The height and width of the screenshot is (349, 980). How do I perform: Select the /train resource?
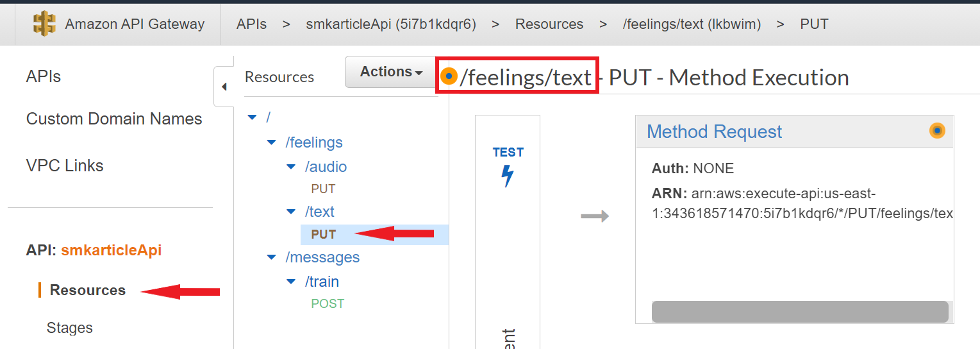pyautogui.click(x=322, y=282)
